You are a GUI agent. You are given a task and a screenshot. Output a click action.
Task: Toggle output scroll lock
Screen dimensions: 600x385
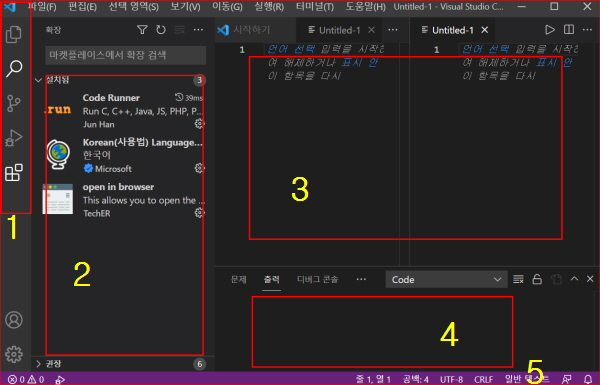[537, 279]
